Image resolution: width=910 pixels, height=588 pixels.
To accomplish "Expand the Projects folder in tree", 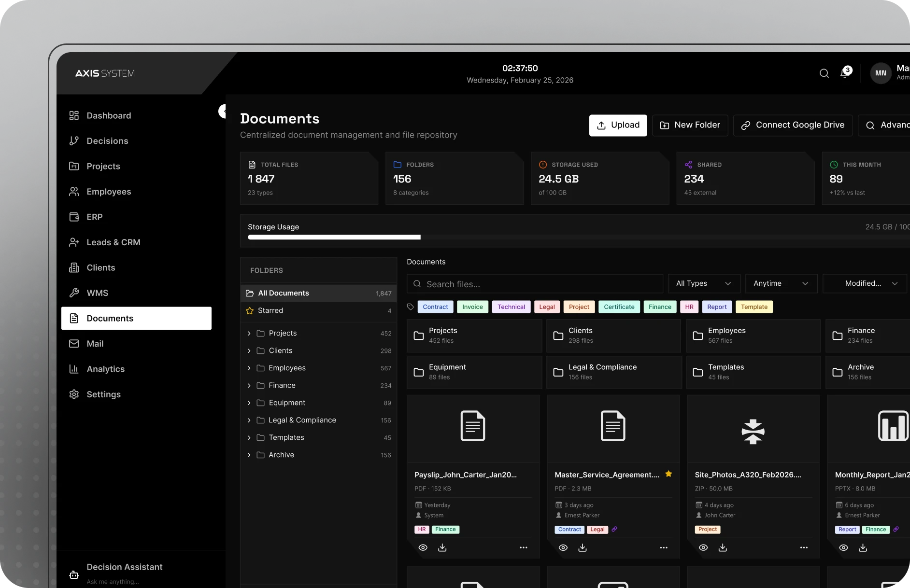I will pyautogui.click(x=249, y=334).
